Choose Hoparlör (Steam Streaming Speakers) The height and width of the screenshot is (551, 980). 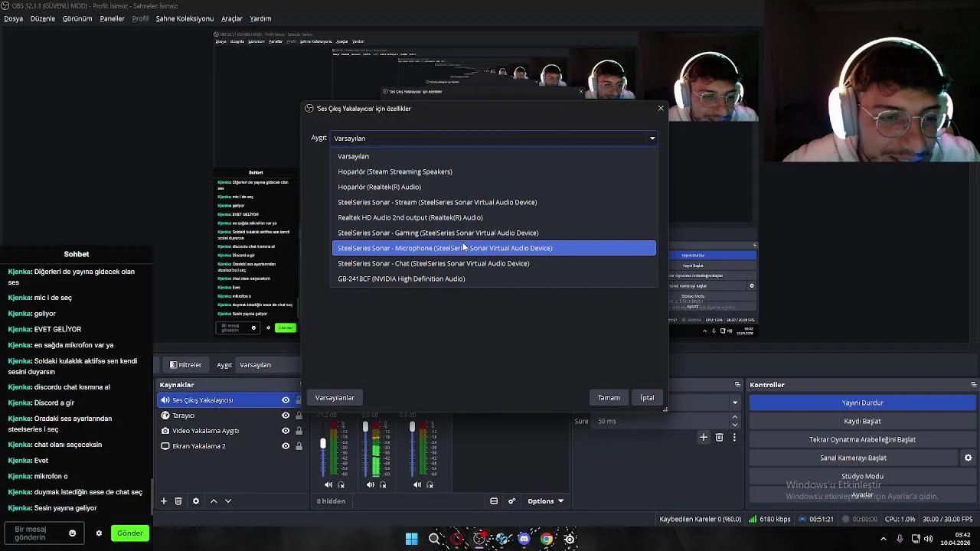click(x=494, y=171)
